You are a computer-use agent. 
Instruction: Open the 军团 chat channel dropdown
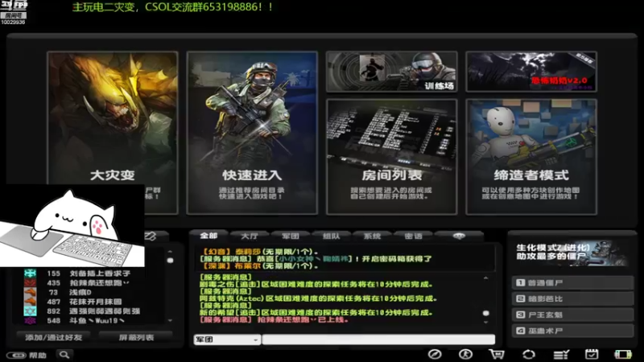click(227, 339)
